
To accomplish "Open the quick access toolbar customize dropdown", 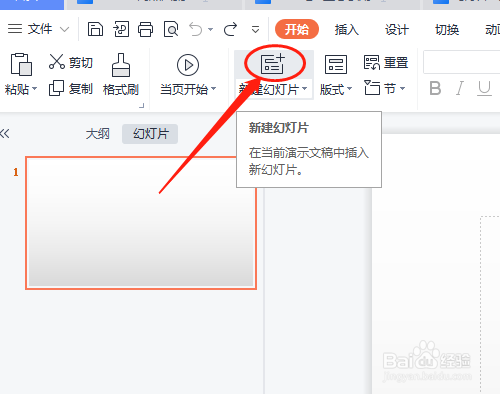I will 255,30.
